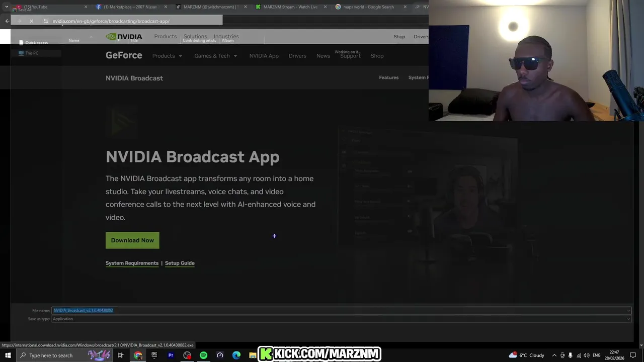Click Shop in the NVIDIA top bar

pos(399,37)
